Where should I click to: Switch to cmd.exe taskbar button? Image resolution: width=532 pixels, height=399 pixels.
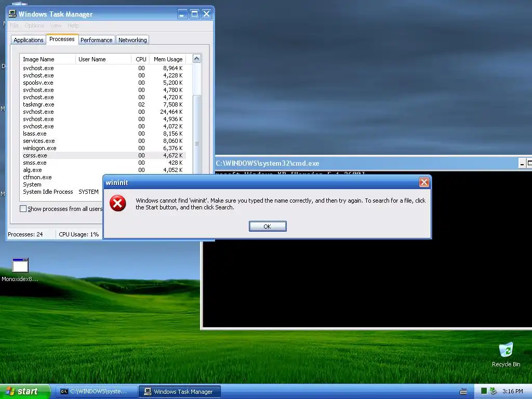(x=96, y=392)
